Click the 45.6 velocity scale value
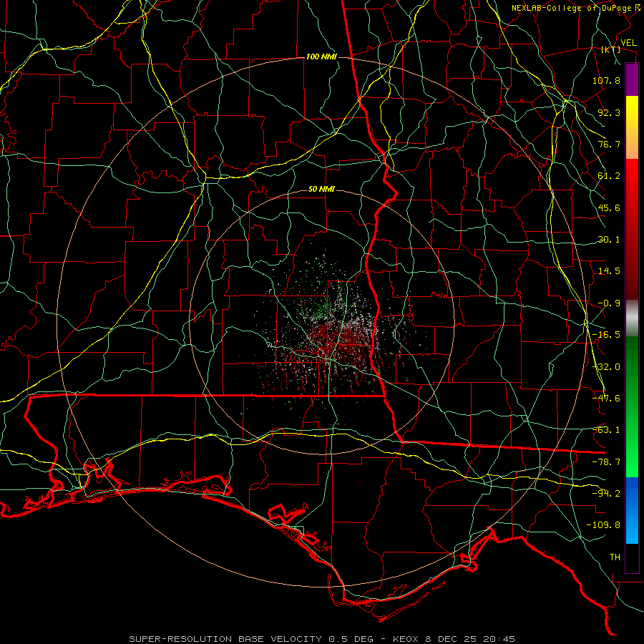 click(x=609, y=208)
